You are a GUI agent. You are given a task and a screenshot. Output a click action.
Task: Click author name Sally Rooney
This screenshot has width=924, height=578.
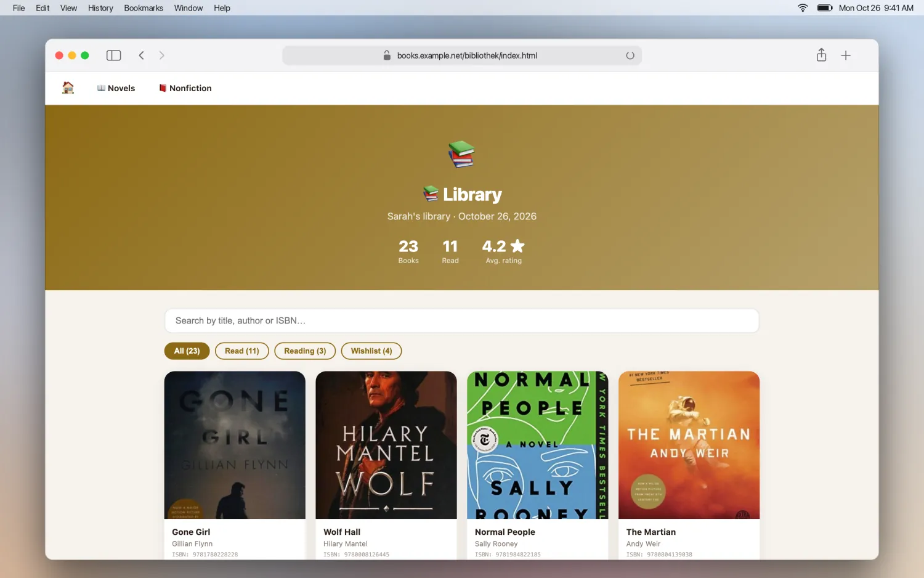point(496,543)
